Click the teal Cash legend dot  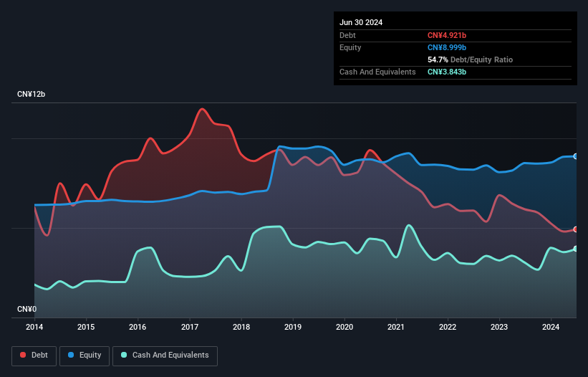click(124, 355)
